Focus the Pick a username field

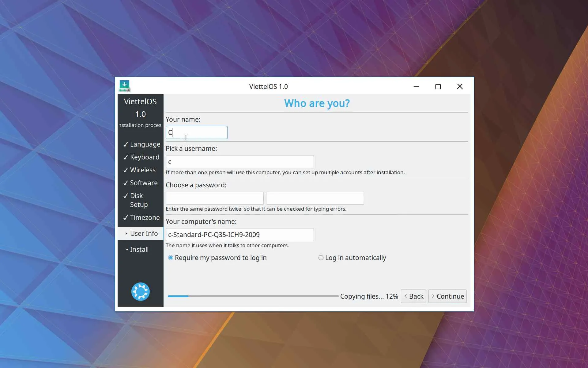[x=239, y=162]
